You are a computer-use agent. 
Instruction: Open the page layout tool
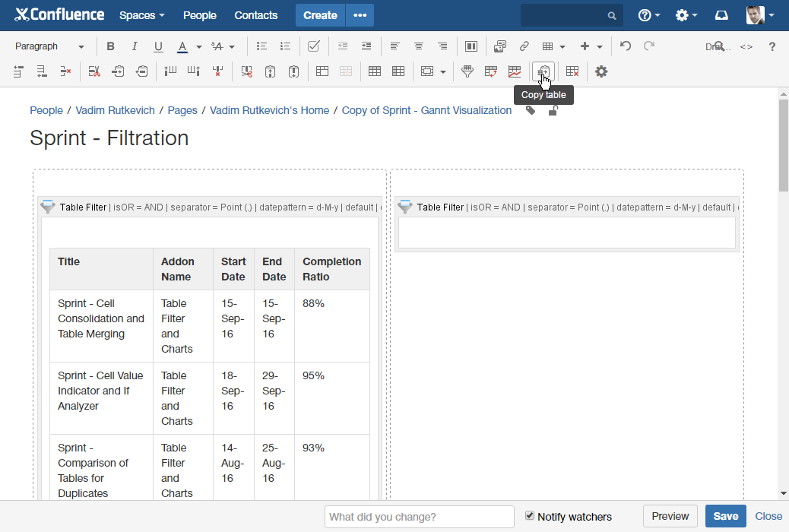click(471, 46)
